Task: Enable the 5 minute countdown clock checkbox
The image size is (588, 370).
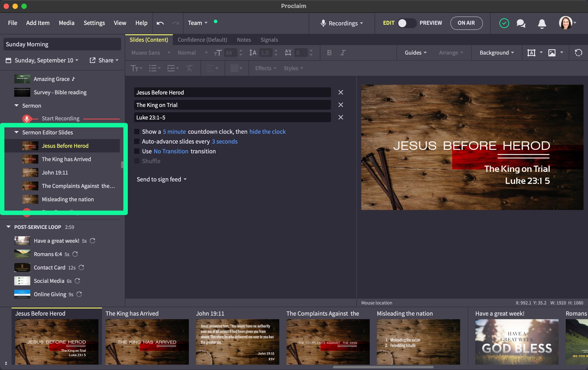Action: coord(137,132)
